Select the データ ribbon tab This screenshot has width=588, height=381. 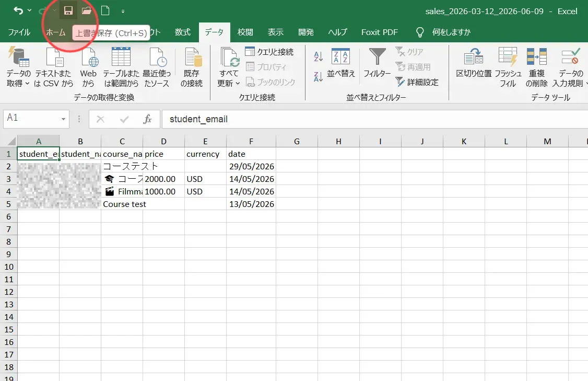(214, 32)
